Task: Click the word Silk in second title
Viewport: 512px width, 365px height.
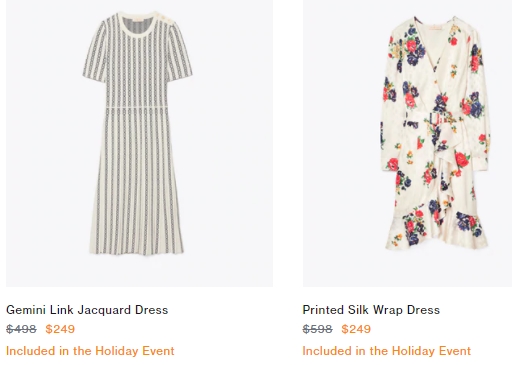Action: (x=358, y=310)
